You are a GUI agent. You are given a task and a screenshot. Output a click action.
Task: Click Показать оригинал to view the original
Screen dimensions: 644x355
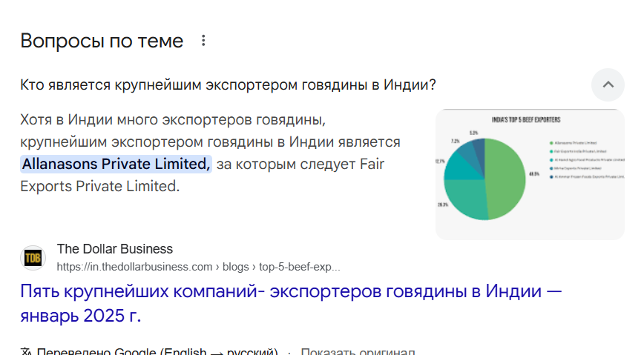[x=358, y=351]
